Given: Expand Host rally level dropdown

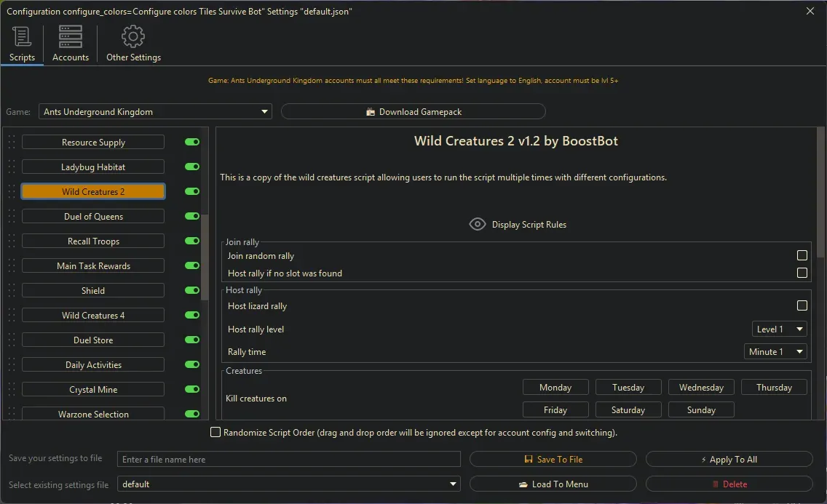Looking at the screenshot, I should pyautogui.click(x=779, y=329).
